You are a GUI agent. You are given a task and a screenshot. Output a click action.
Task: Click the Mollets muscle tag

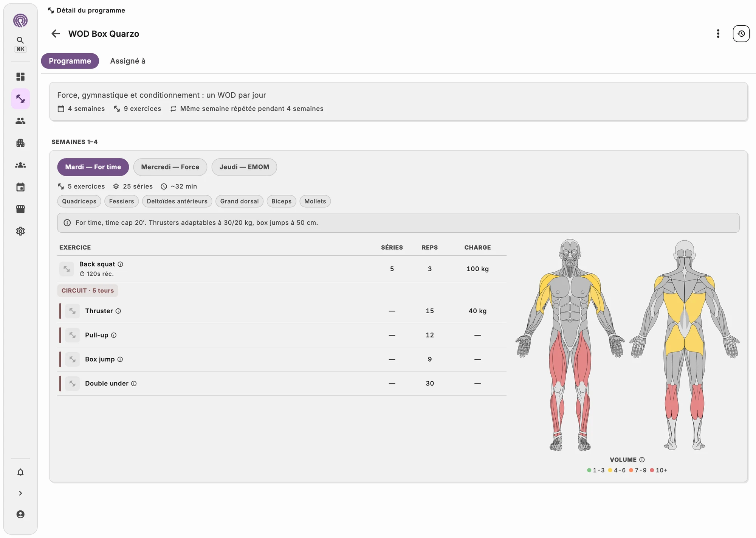(315, 201)
